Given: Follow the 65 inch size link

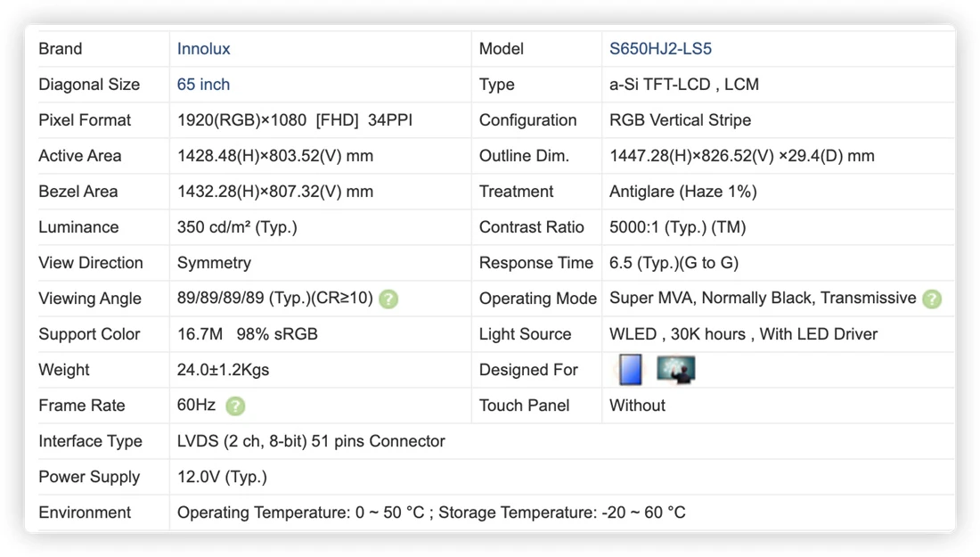Looking at the screenshot, I should pyautogui.click(x=203, y=85).
